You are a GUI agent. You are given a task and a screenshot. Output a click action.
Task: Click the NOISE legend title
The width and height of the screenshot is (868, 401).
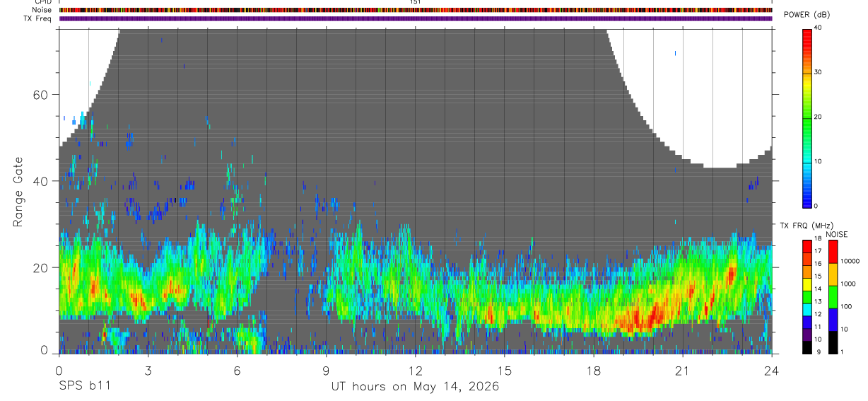point(836,234)
